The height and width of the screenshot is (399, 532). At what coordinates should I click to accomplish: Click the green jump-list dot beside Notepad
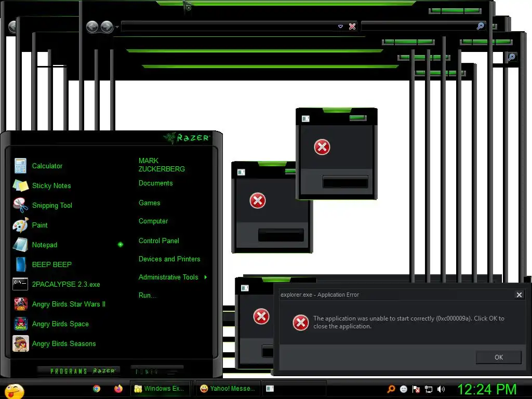point(121,245)
